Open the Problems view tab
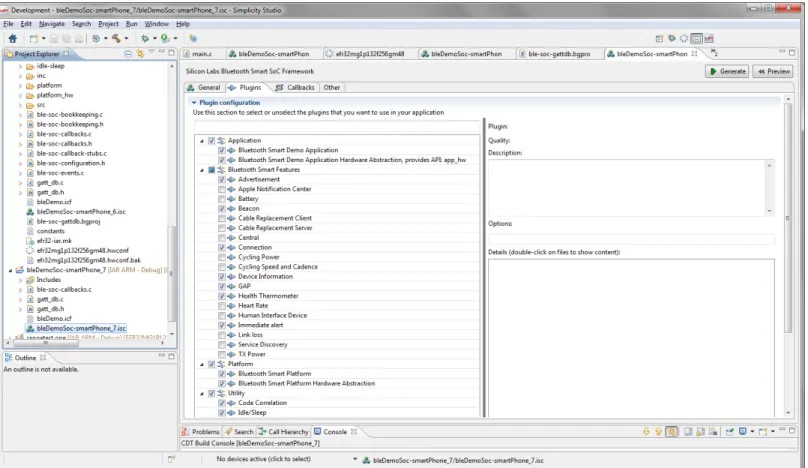 pos(201,431)
